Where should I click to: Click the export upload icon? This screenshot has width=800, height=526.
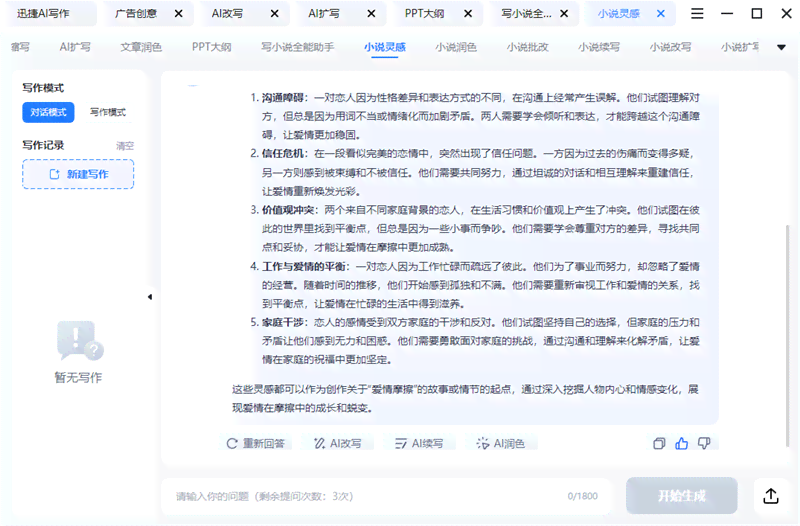771,496
